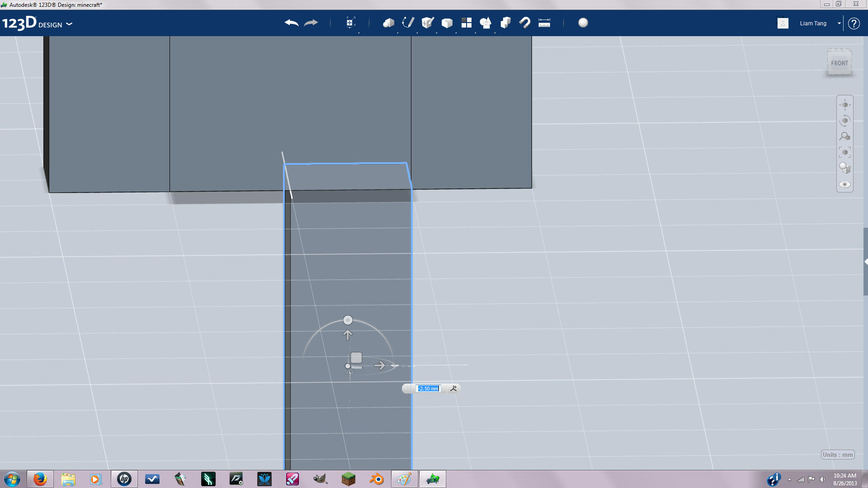Click the Fit view navigation icon

(845, 152)
